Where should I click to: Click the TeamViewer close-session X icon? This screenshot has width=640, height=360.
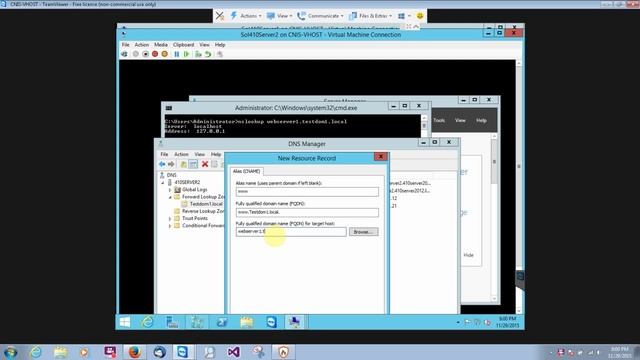point(220,16)
